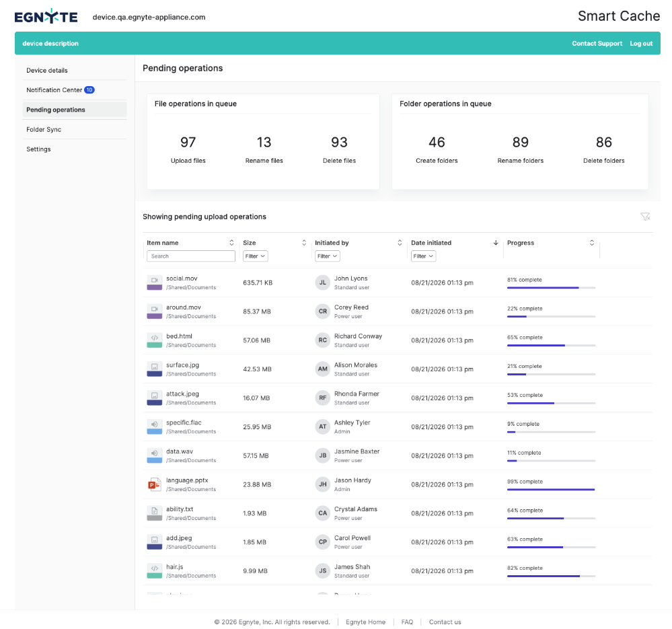The image size is (672, 629).
Task: Open the Size Filter dropdown
Action: pyautogui.click(x=256, y=256)
